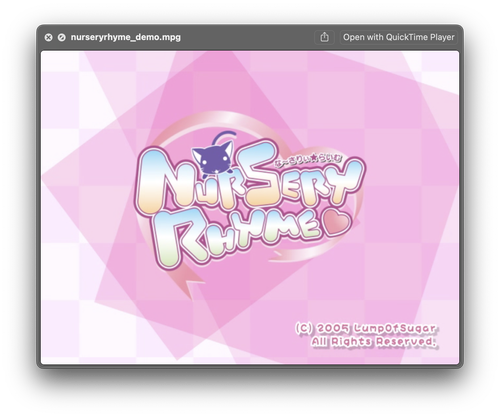Click the empty title bar area beside the filename
Image resolution: width=500 pixels, height=417 pixels.
click(247, 37)
